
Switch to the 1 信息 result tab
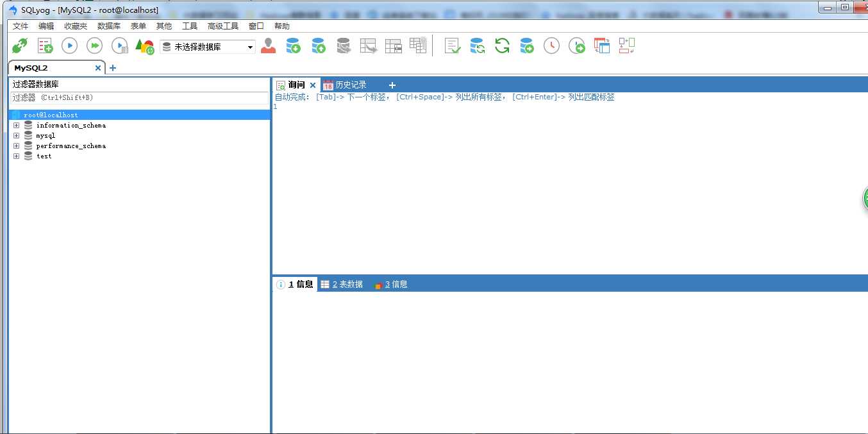click(295, 285)
